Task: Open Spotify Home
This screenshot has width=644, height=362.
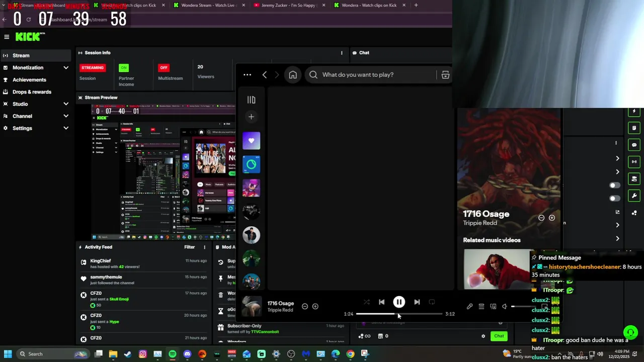Action: point(293,75)
